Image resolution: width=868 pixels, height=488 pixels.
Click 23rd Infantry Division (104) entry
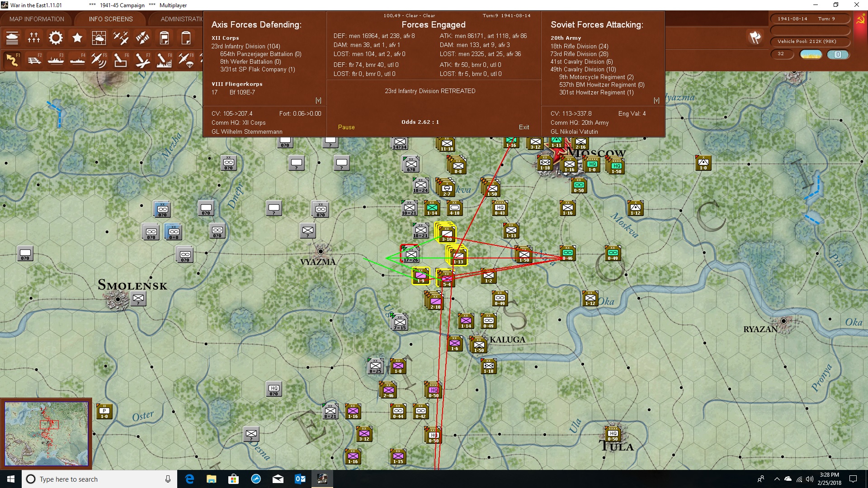click(x=245, y=46)
